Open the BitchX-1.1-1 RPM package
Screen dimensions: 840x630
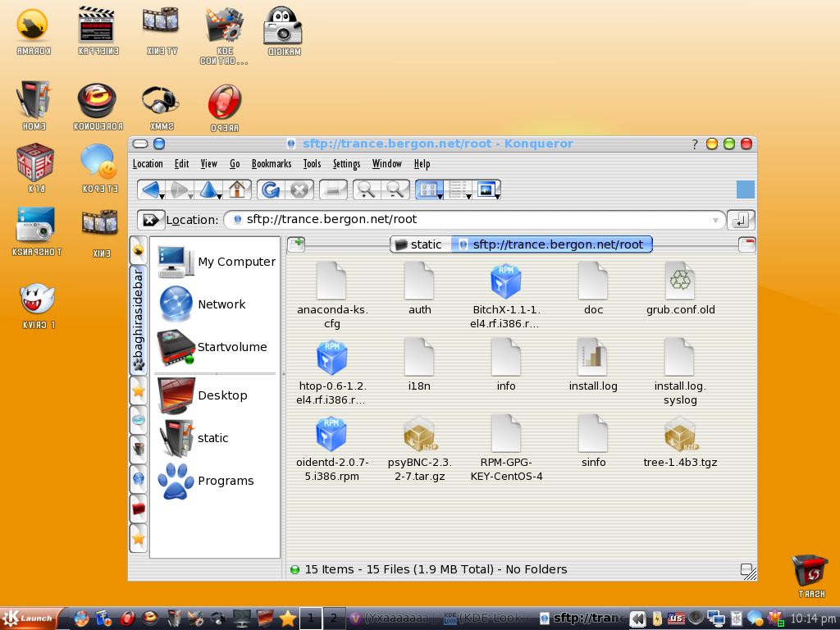[x=505, y=296]
